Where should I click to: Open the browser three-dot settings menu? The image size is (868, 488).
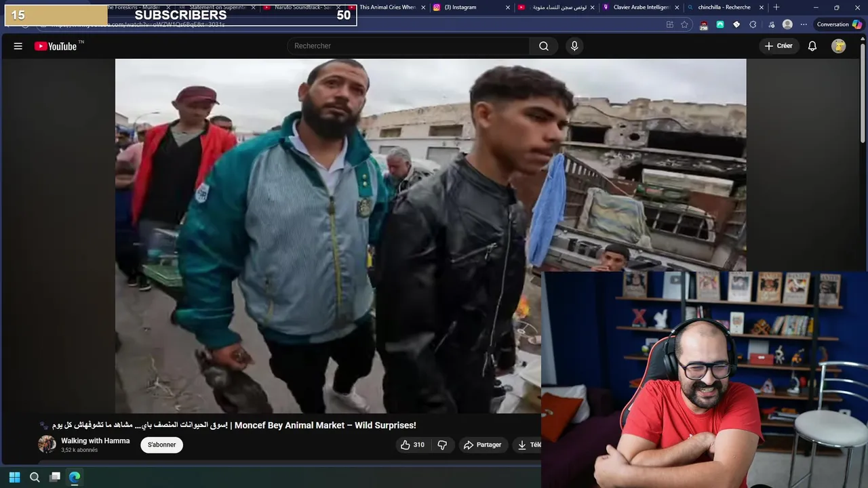(804, 24)
